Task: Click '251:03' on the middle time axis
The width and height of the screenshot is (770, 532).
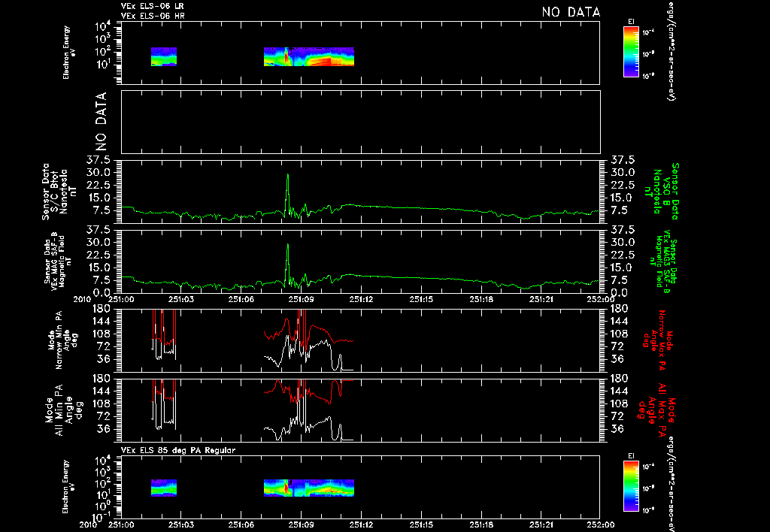Action: click(x=181, y=299)
